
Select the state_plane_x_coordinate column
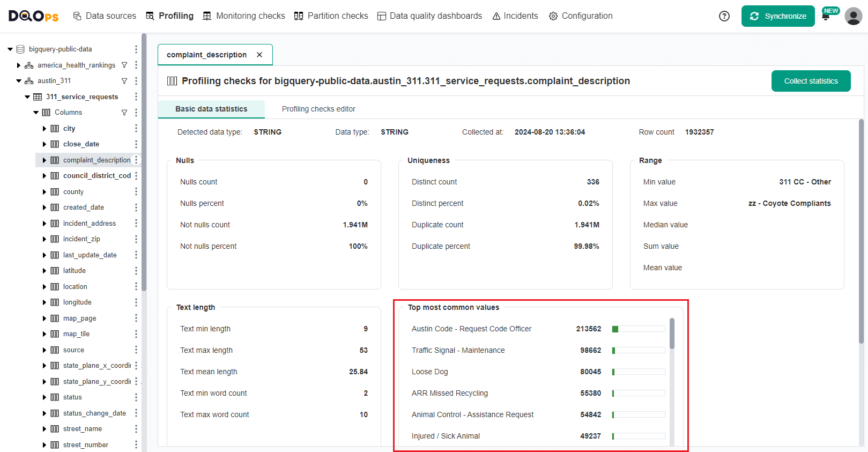(x=97, y=366)
